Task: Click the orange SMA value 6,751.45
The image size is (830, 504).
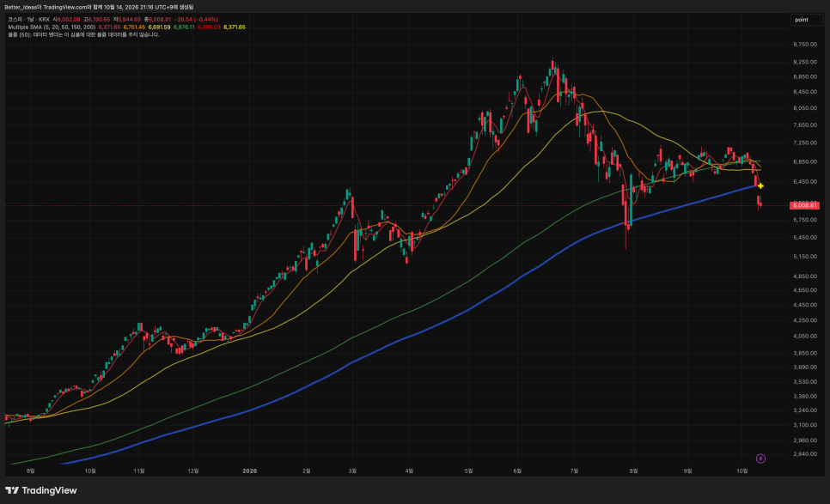Action: pos(134,27)
